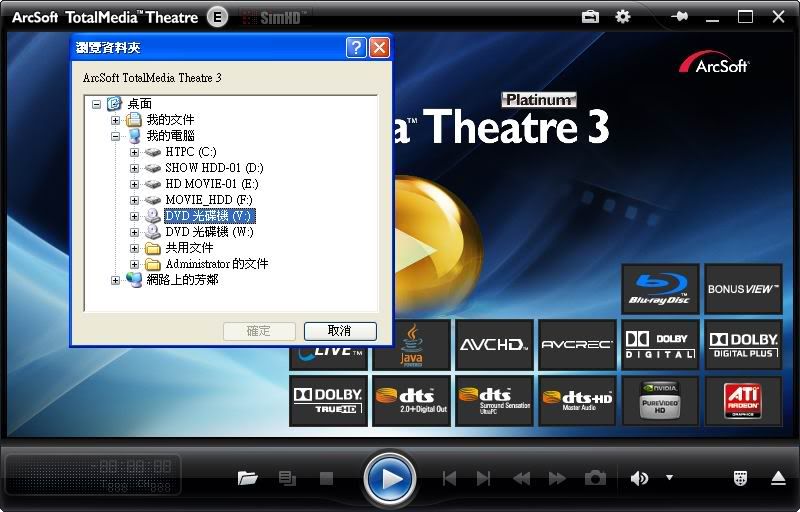Expand the HTPC (C:) drive
Screen dimensions: 800x512
pyautogui.click(x=134, y=152)
